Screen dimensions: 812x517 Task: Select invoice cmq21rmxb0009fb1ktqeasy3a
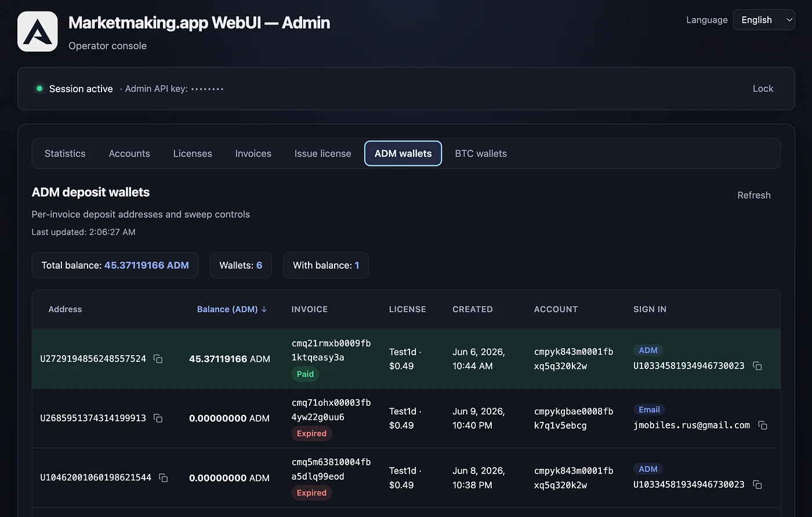click(331, 350)
